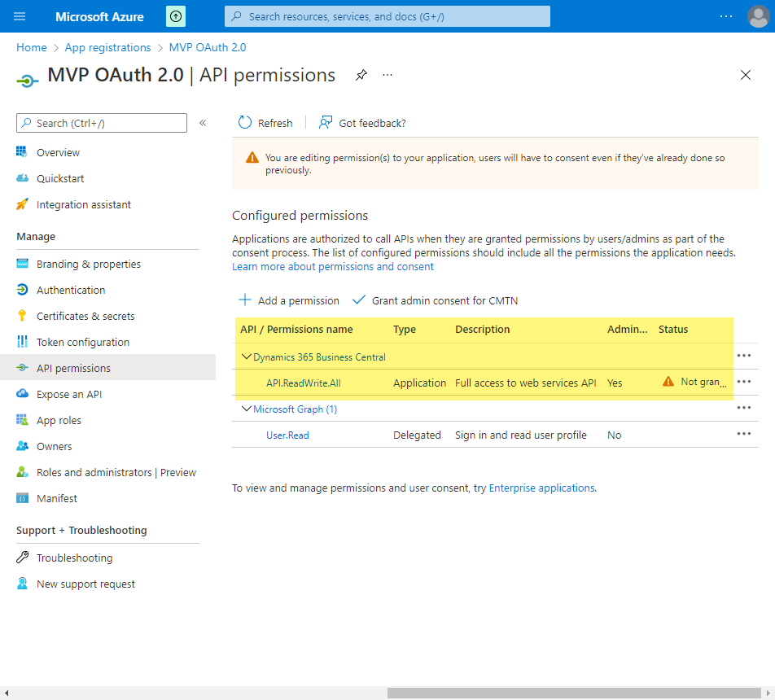Open Learn more about permissions and consent

(333, 266)
